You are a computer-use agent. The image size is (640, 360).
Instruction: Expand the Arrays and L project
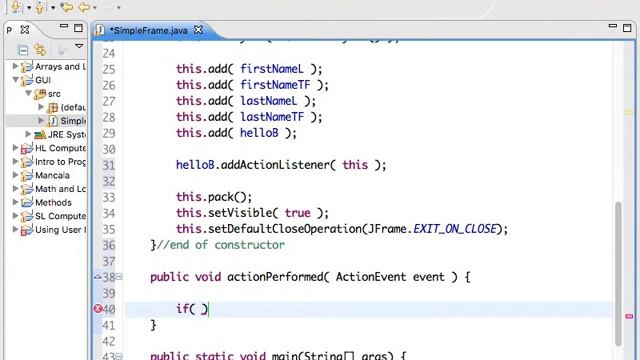tap(16, 66)
